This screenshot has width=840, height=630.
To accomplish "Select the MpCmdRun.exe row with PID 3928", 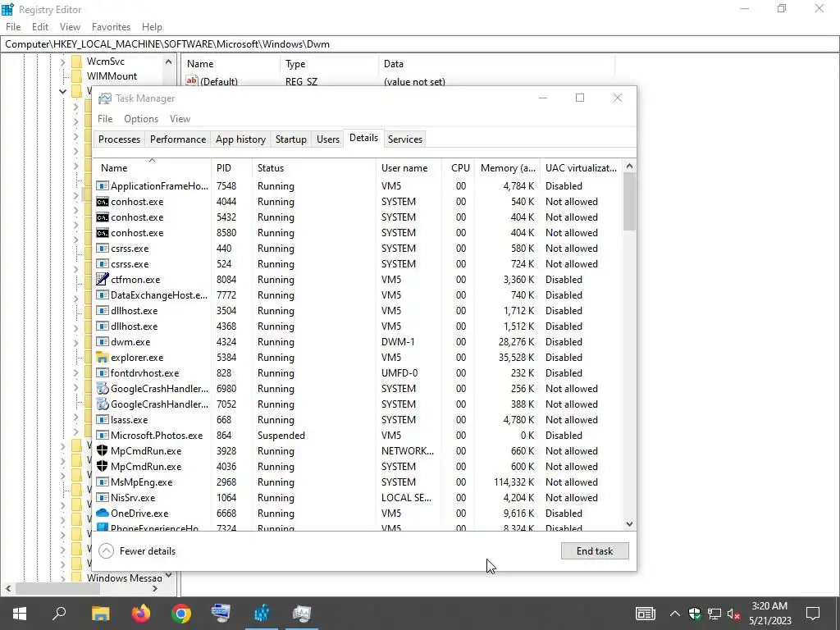I will tap(358, 450).
